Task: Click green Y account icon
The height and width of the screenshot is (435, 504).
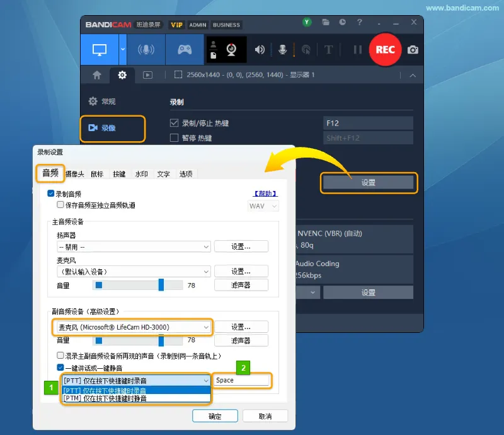Action: [307, 22]
